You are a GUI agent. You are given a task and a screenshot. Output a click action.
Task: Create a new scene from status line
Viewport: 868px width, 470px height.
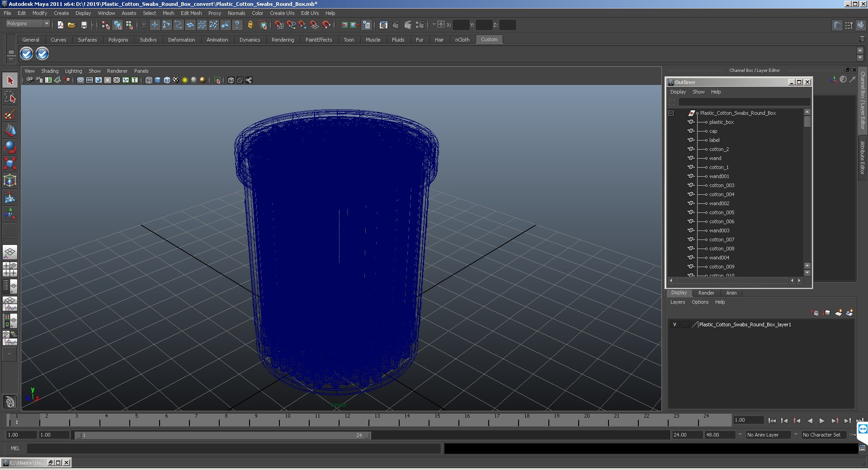[x=60, y=25]
